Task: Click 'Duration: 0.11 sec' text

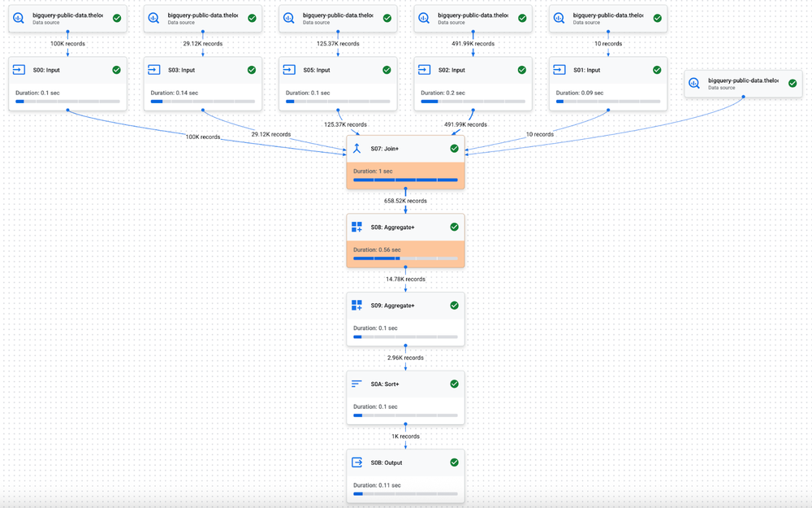Action: click(377, 485)
